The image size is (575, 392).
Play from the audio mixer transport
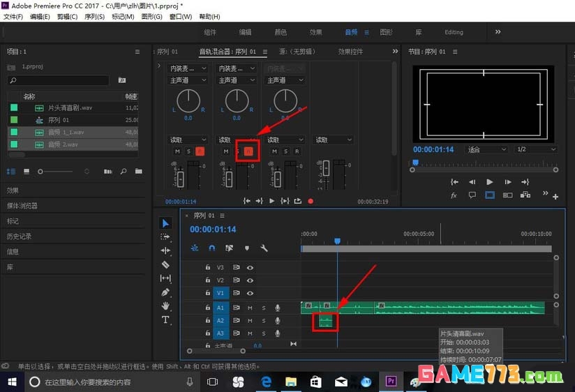point(271,201)
